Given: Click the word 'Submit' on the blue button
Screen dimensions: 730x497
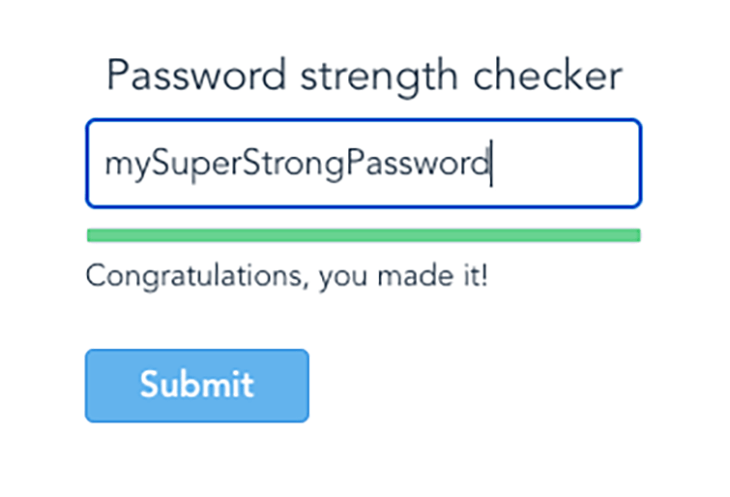Looking at the screenshot, I should [x=197, y=385].
